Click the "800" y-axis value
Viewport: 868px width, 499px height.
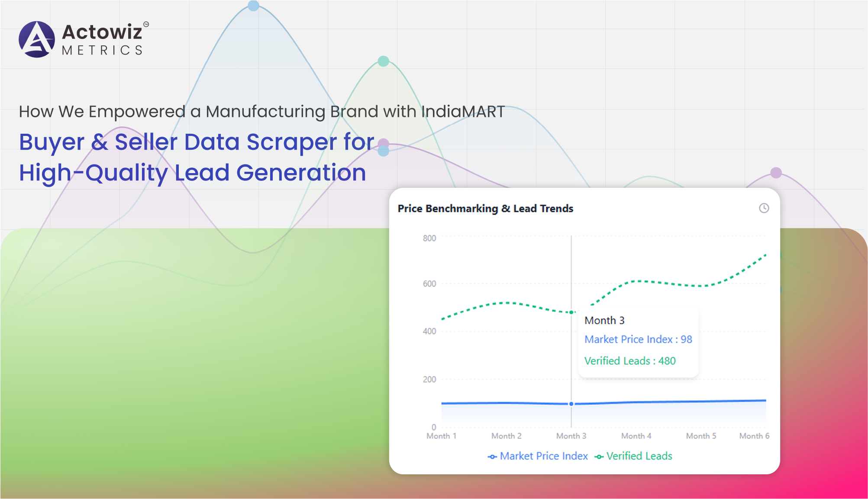click(x=429, y=238)
